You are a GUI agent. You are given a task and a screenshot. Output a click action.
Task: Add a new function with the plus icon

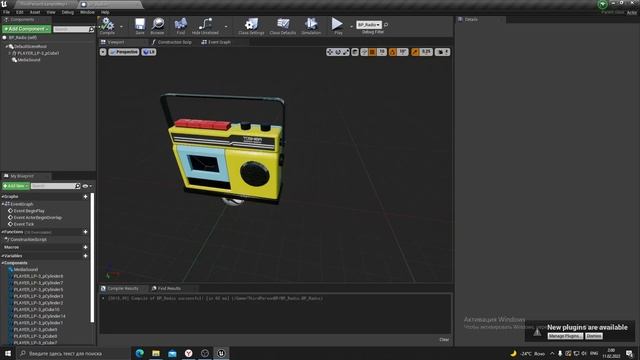(x=85, y=232)
